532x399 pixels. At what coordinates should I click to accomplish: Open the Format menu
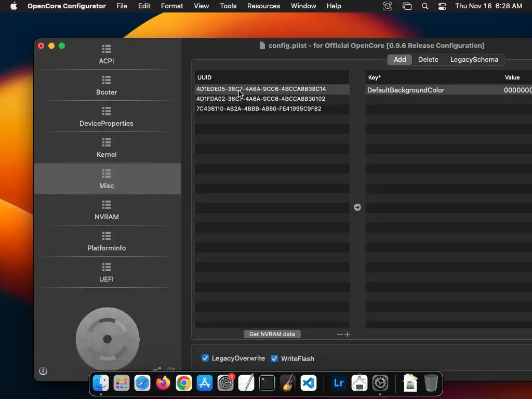[x=172, y=6]
